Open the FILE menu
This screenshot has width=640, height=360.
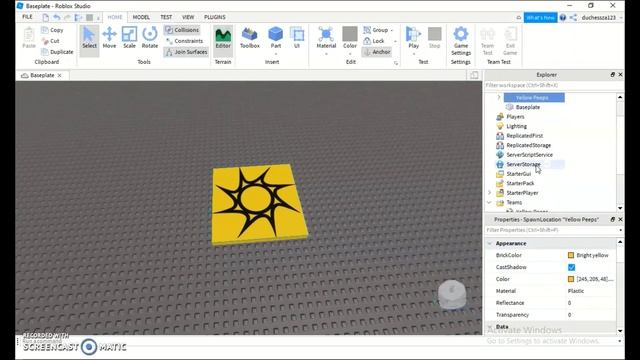click(x=27, y=17)
